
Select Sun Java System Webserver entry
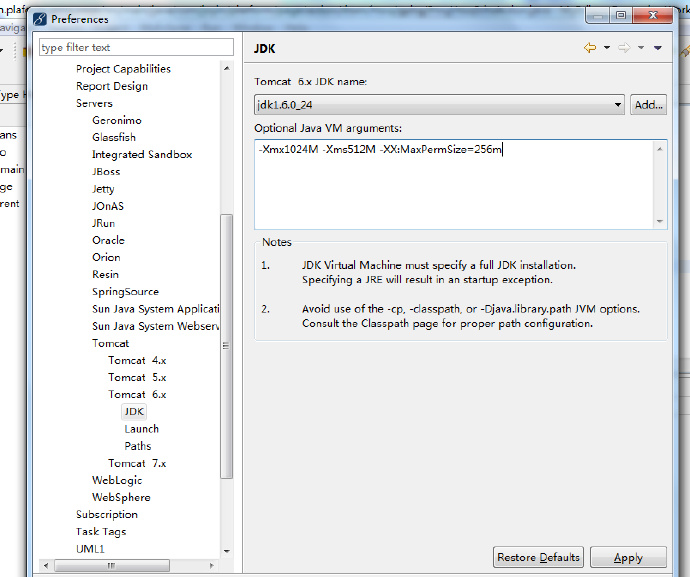155,326
